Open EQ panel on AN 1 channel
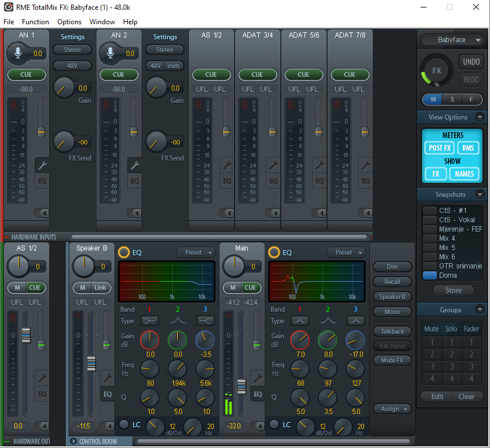The width and height of the screenshot is (490, 448). 42,181
